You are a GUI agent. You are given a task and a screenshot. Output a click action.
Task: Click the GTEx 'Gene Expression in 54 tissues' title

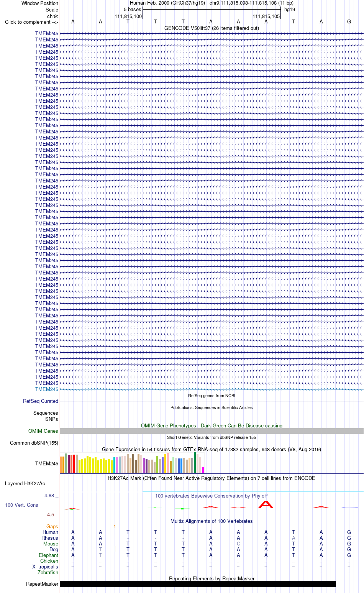[x=212, y=449]
